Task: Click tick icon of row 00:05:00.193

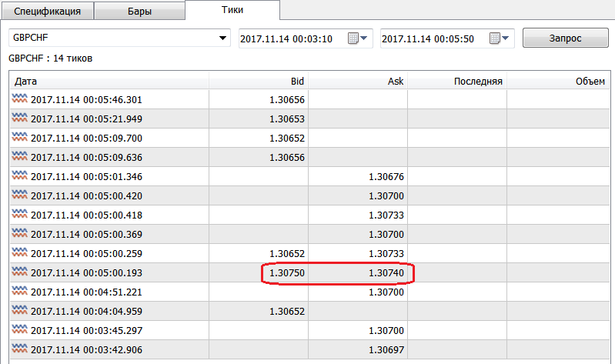Action: pyautogui.click(x=19, y=272)
